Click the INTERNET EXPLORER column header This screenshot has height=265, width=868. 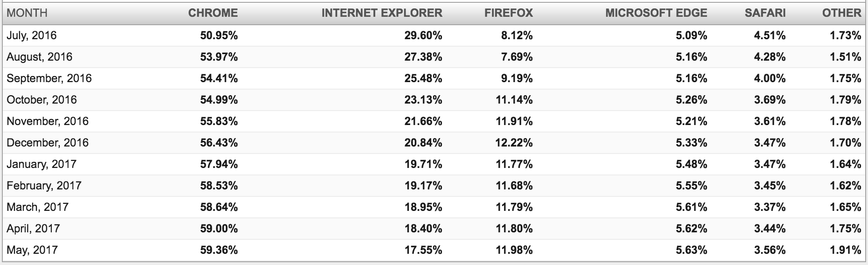coord(382,13)
